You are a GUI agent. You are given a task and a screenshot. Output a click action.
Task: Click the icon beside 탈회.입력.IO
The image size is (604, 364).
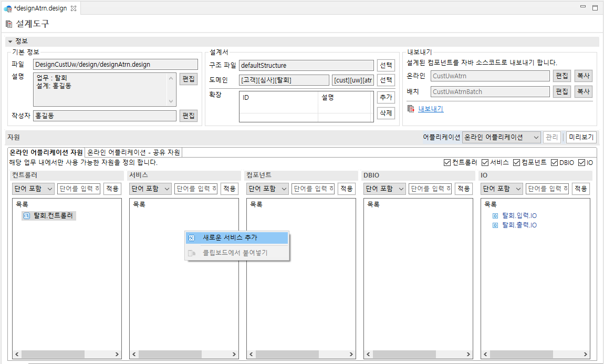(x=494, y=215)
